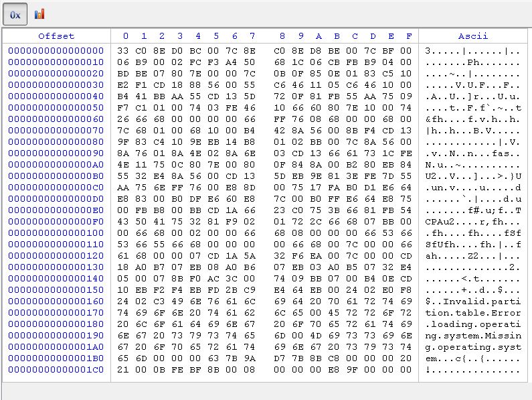Select ASCII text 'g.operating.syst'

point(472,346)
